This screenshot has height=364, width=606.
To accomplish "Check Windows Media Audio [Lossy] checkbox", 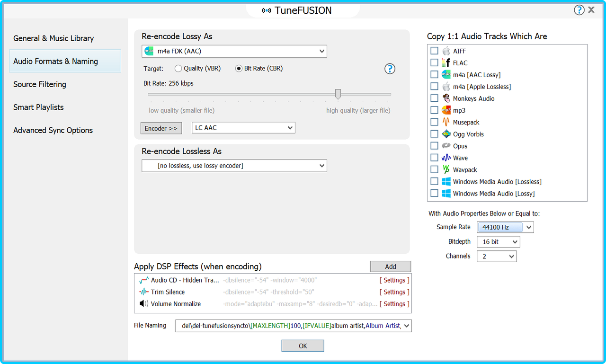I will [x=434, y=193].
